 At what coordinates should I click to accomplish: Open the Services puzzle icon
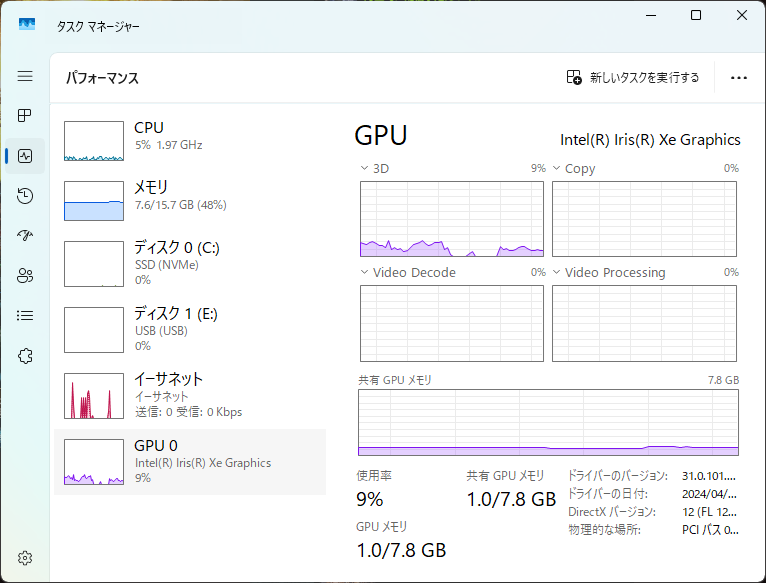tap(25, 356)
